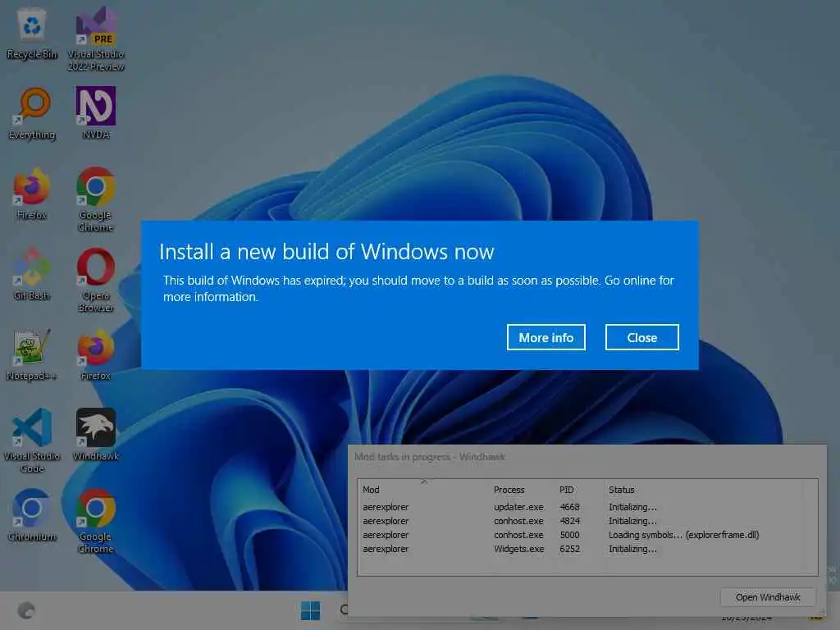Select the row with PID 4824
The image size is (840, 630).
[x=587, y=521]
